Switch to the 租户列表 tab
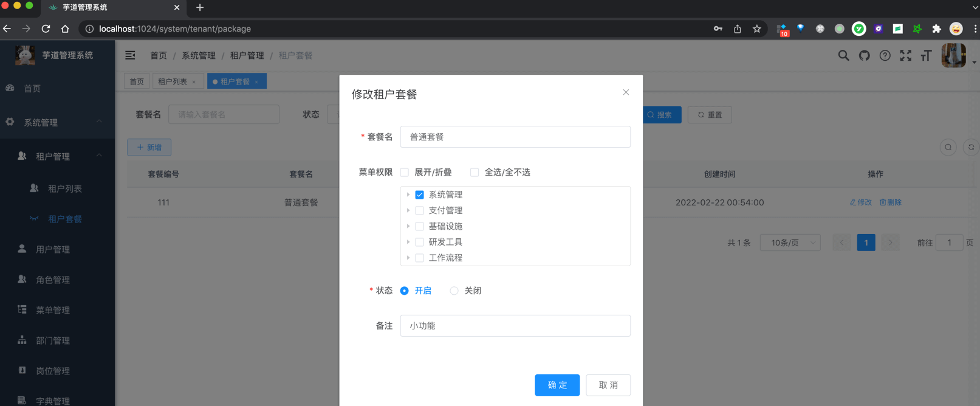980x406 pixels. (173, 81)
